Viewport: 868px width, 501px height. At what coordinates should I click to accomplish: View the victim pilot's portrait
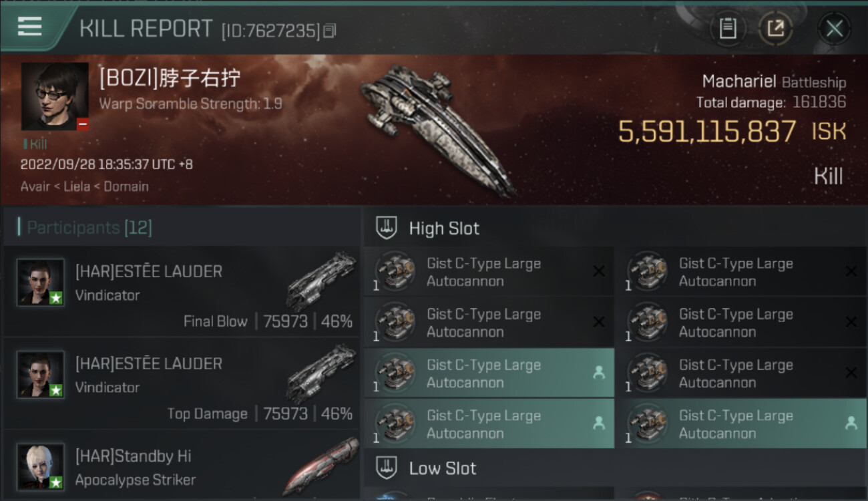point(55,96)
